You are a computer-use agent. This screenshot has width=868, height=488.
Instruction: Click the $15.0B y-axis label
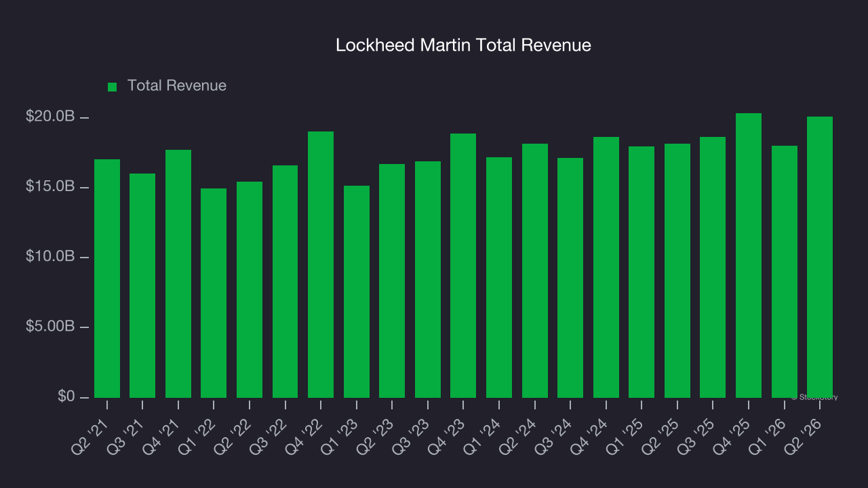[50, 186]
